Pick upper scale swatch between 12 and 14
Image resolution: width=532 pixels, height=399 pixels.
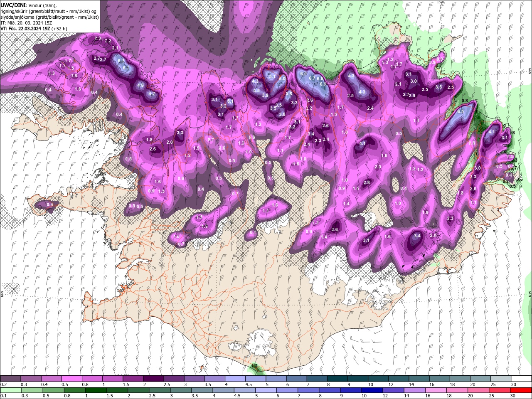pyautogui.click(x=398, y=378)
